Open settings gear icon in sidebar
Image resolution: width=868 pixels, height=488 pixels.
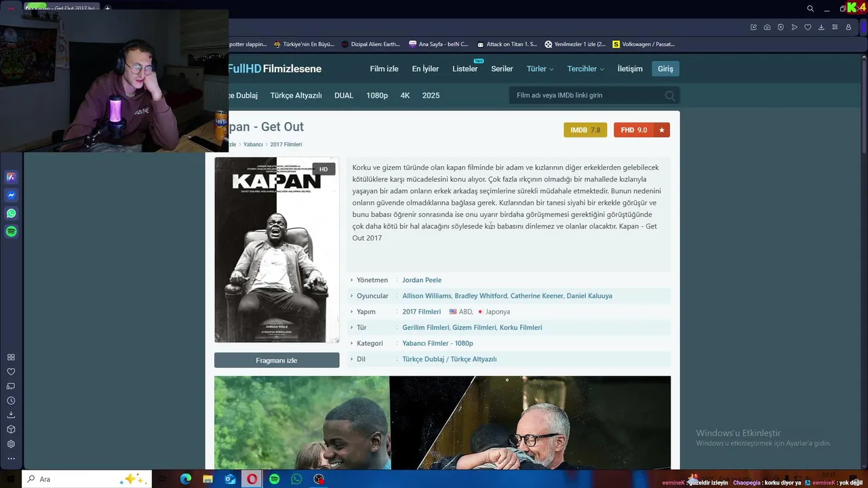click(x=11, y=444)
